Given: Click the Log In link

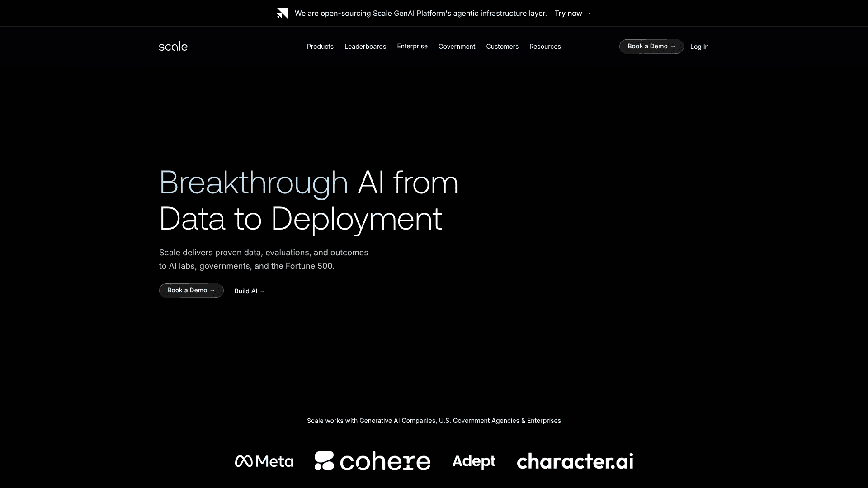Looking at the screenshot, I should [699, 47].
